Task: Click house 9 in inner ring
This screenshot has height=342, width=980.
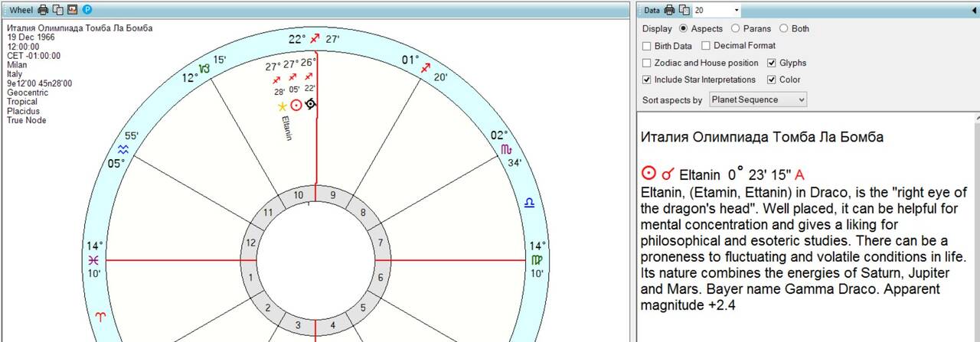Action: coord(332,194)
